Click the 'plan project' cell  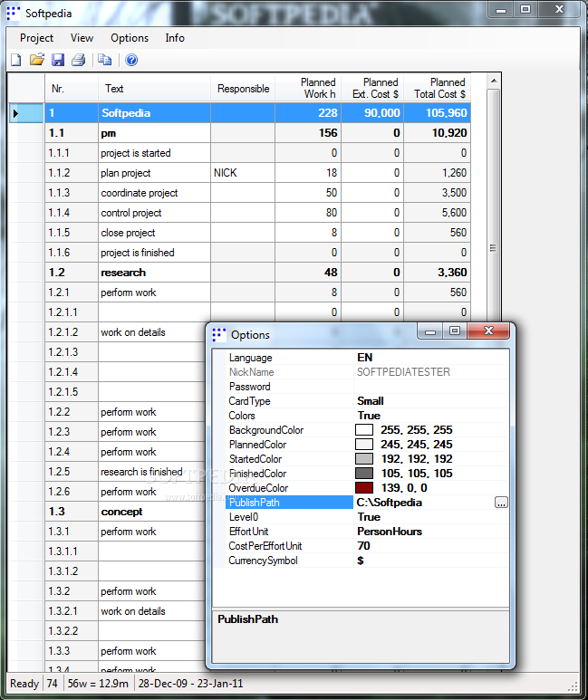point(154,173)
